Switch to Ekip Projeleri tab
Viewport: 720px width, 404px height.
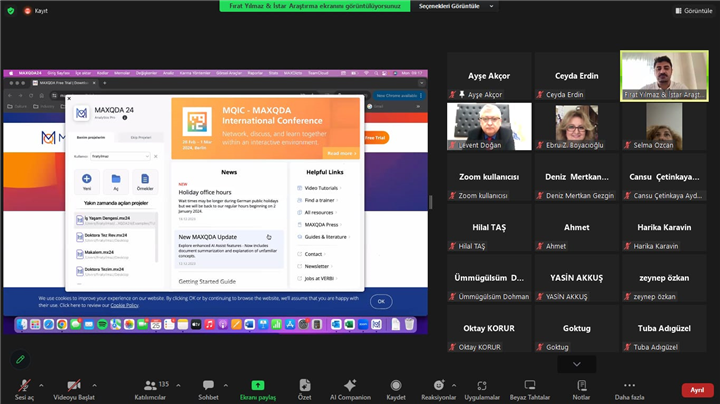[141, 137]
